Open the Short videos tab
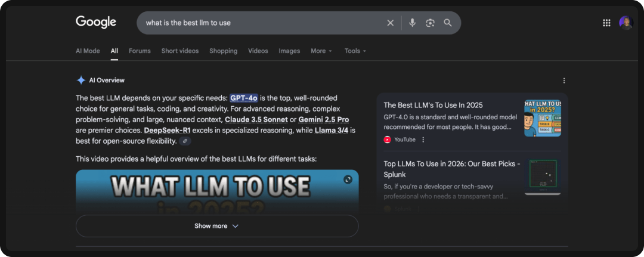 180,51
